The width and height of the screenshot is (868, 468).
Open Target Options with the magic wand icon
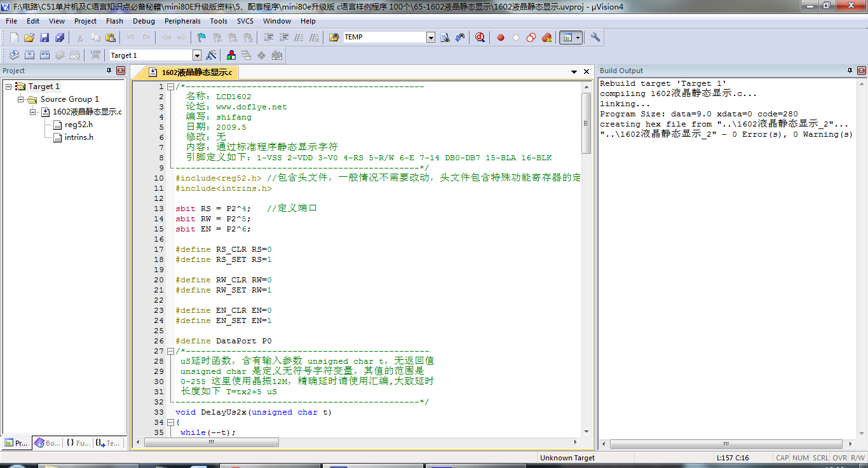(x=211, y=55)
